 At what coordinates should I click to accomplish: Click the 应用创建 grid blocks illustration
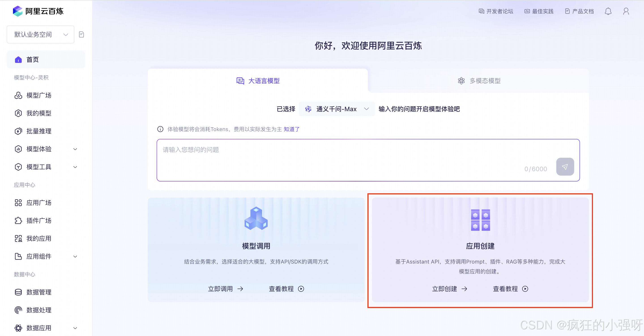[480, 220]
